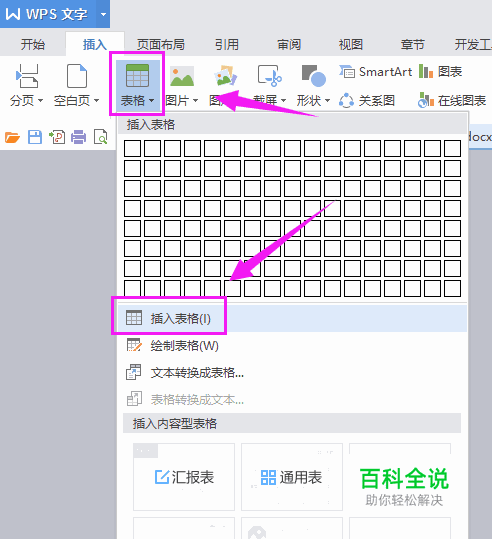Screen dimensions: 492x539
Task: Choose the 汇报表 table template
Action: click(184, 477)
